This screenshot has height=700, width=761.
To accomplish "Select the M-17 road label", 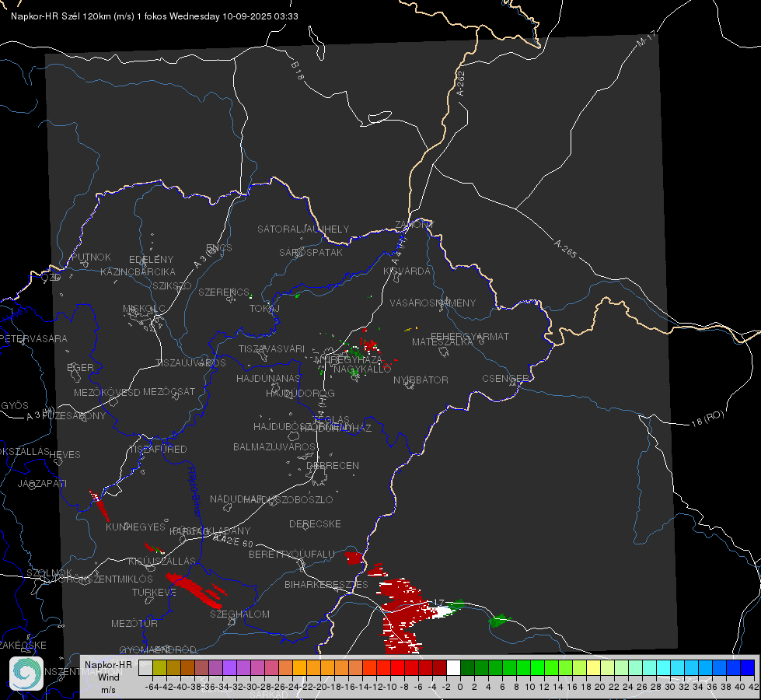I will [x=646, y=38].
